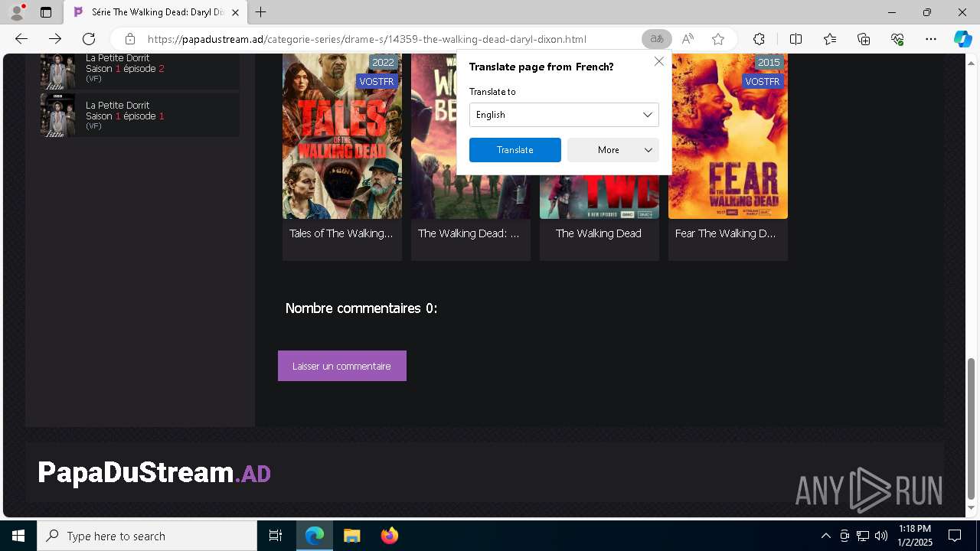Expand the More options dropdown
Viewport: 980px width, 551px height.
pyautogui.click(x=613, y=150)
